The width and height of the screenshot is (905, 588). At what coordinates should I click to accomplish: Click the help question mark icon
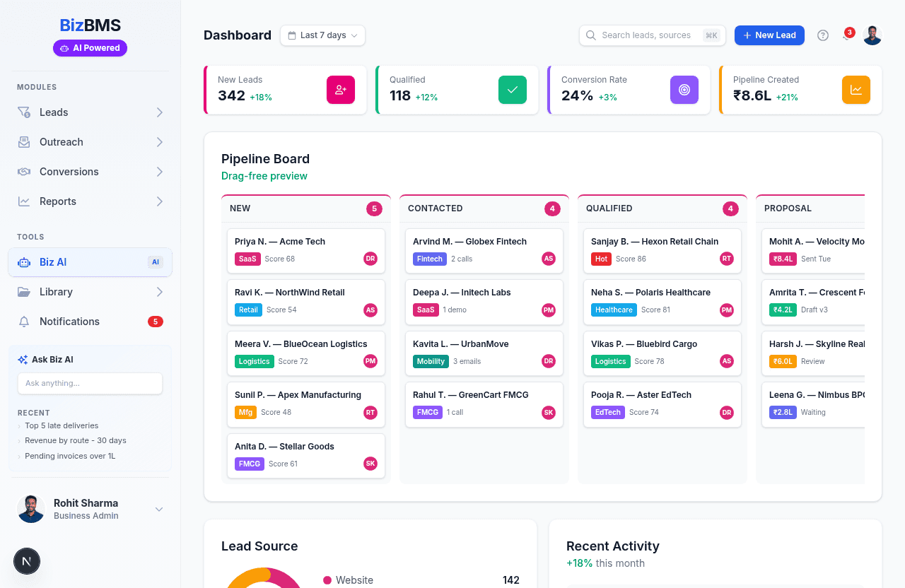pos(823,35)
